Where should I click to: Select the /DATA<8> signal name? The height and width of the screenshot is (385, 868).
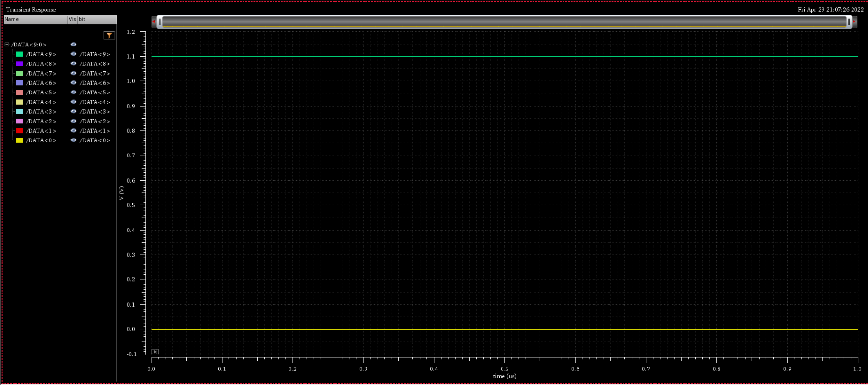(x=41, y=64)
